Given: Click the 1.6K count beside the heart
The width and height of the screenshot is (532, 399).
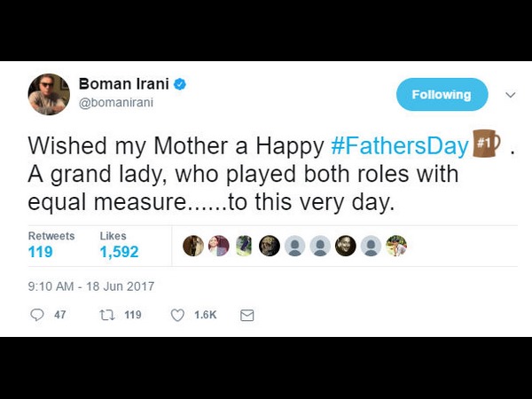Looking at the screenshot, I should 205,315.
